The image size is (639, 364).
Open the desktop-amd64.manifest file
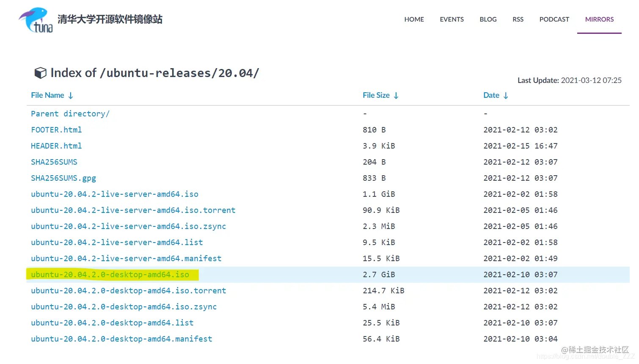coord(121,339)
